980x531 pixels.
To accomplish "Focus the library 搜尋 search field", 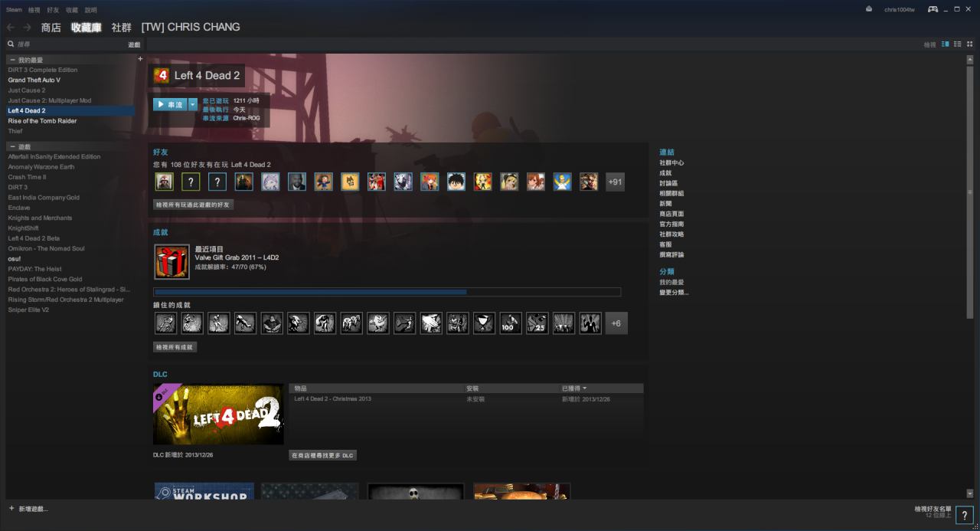I will coord(69,44).
